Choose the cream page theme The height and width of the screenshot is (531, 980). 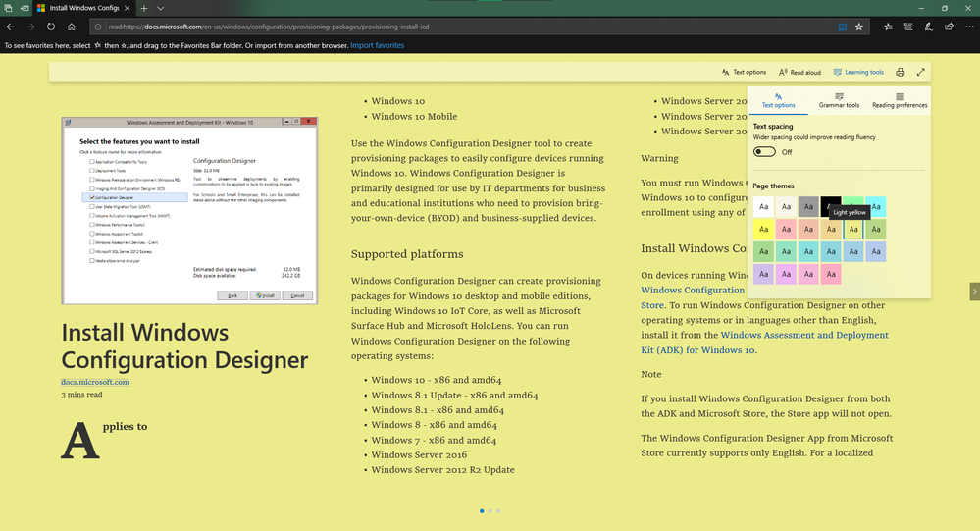(x=786, y=206)
